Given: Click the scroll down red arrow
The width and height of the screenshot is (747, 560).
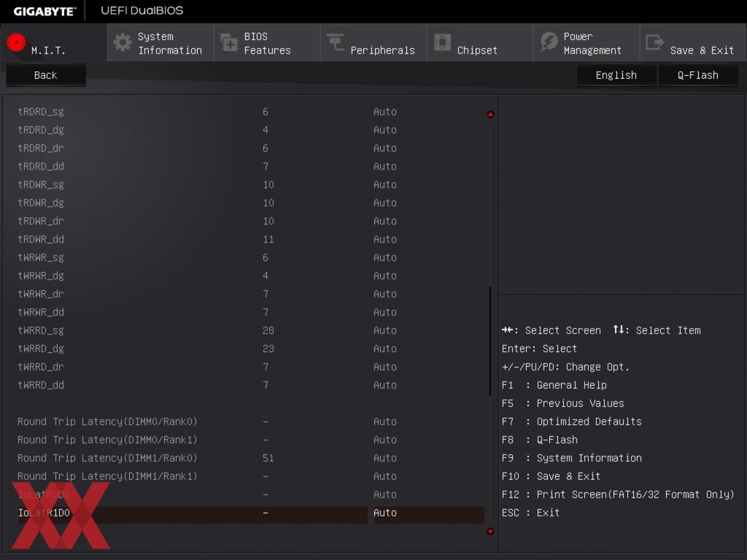Looking at the screenshot, I should click(490, 531).
